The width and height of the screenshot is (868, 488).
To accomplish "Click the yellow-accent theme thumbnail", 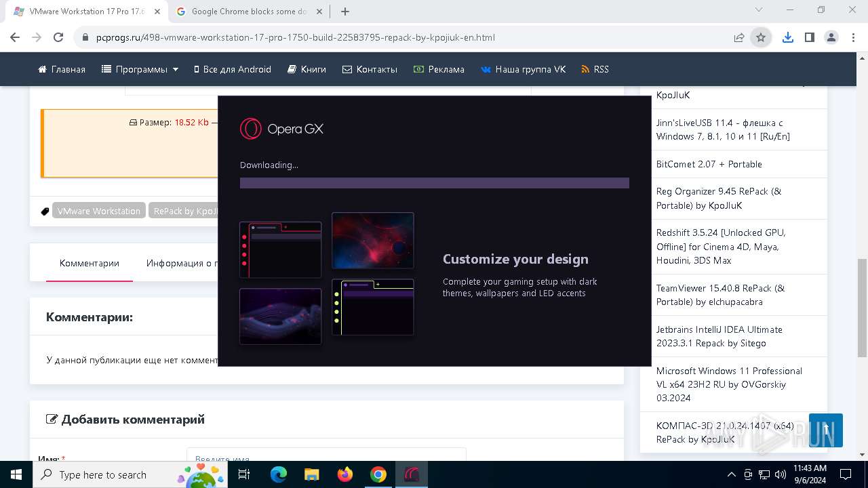I will point(373,307).
